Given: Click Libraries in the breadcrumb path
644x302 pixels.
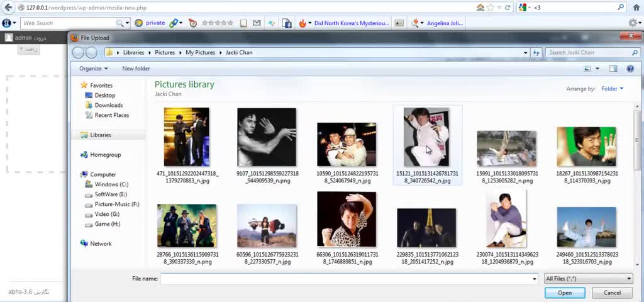Looking at the screenshot, I should click(x=133, y=53).
